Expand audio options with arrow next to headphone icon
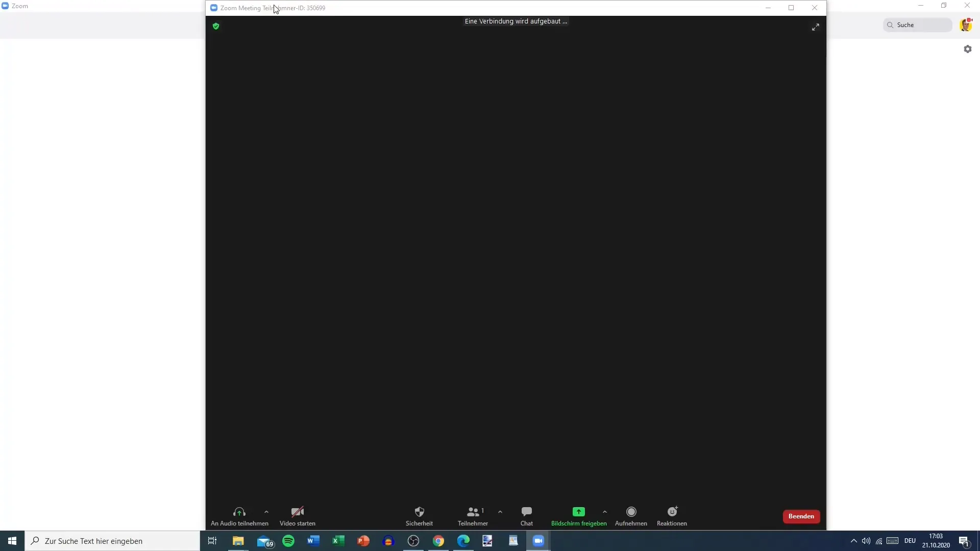Viewport: 980px width, 551px height. (265, 512)
